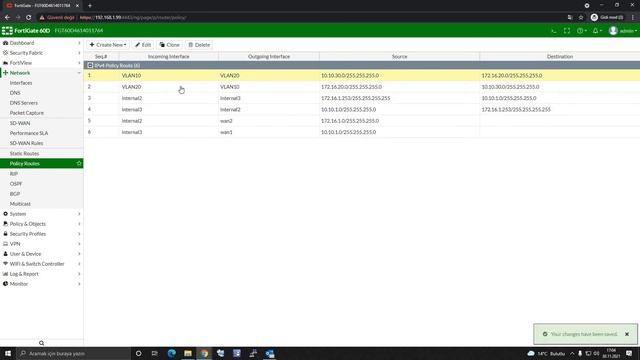Screen dimensions: 640x360
Task: Reload the browser page
Action: (29, 18)
